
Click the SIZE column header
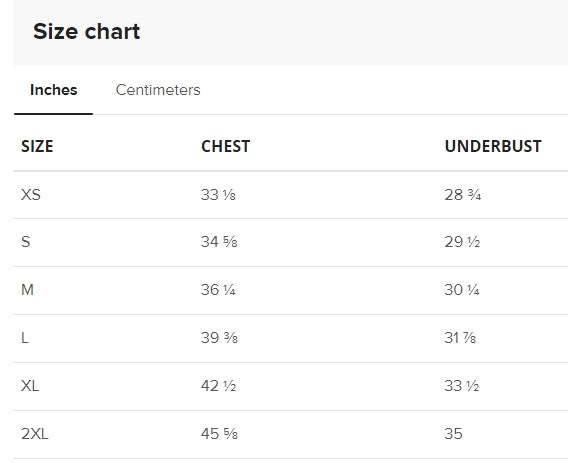37,146
